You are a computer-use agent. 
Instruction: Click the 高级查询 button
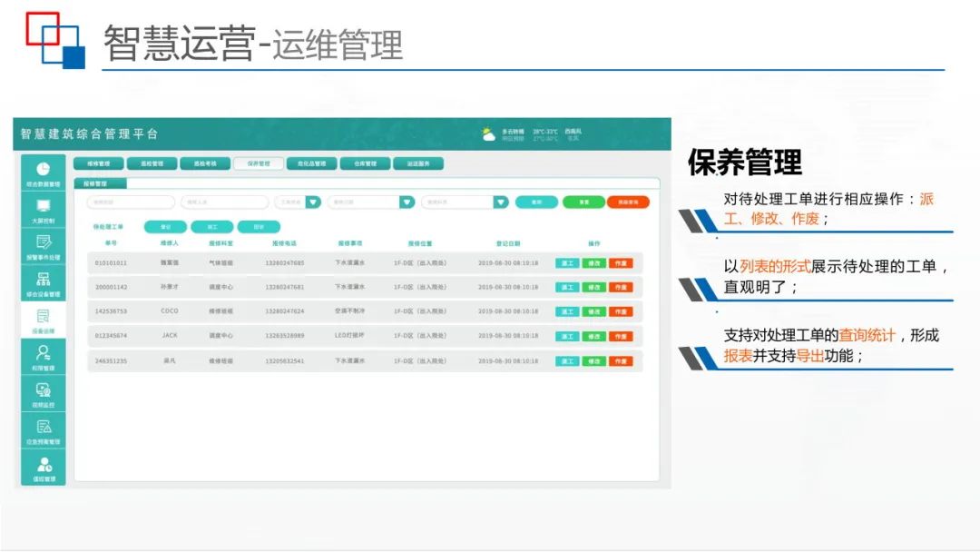point(628,202)
